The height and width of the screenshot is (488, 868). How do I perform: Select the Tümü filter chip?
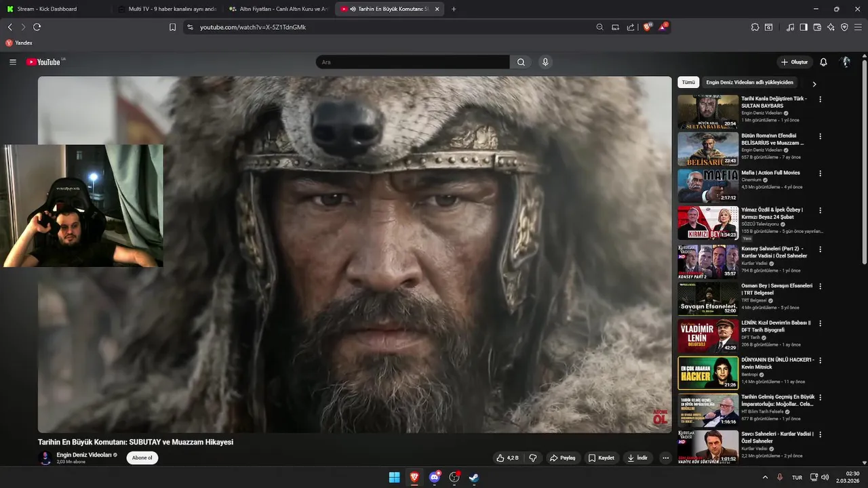688,82
